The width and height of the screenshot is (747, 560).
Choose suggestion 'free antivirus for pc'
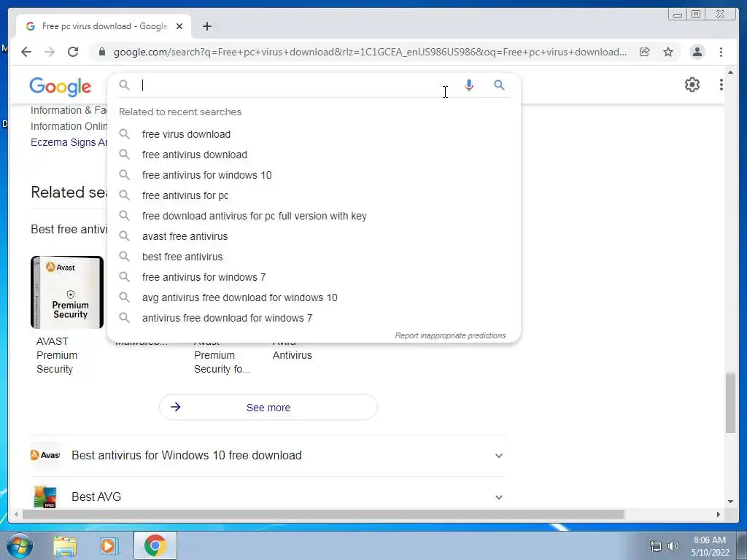pos(314,195)
